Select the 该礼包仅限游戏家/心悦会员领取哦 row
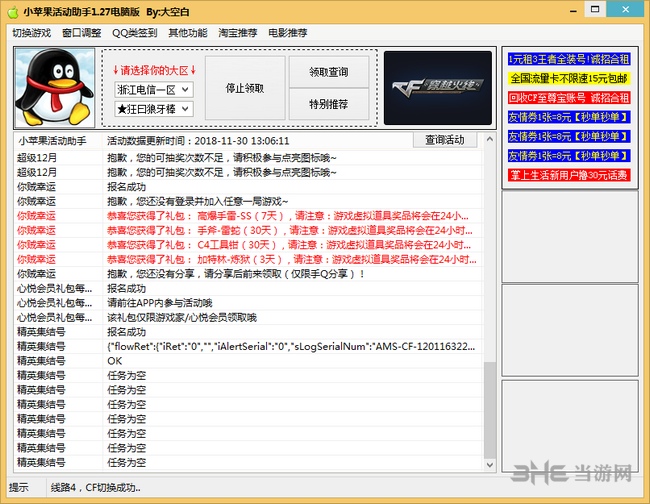The height and width of the screenshot is (504, 650). (x=248, y=317)
